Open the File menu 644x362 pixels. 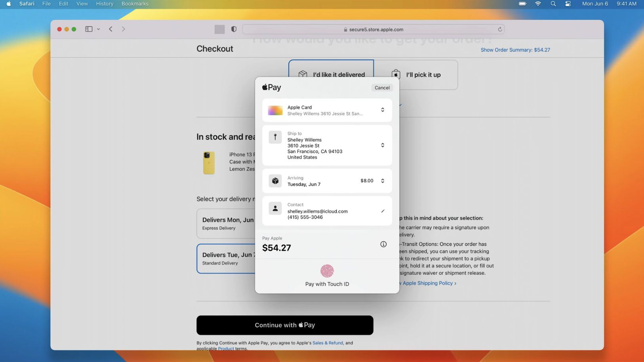[x=46, y=4]
